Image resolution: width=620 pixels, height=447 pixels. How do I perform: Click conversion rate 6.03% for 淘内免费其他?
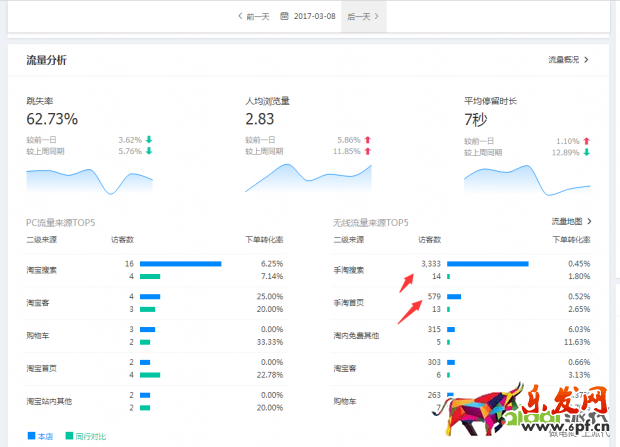point(579,330)
